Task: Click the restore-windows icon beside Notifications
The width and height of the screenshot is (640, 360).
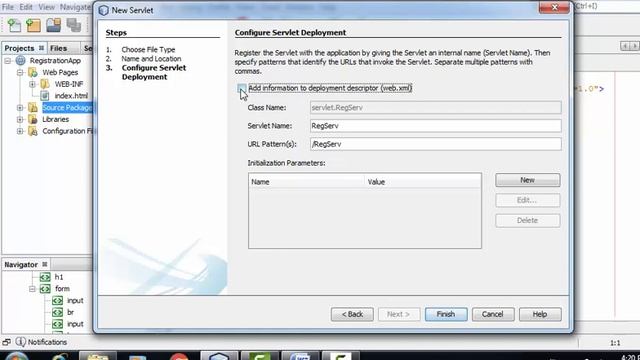Action: (6, 342)
